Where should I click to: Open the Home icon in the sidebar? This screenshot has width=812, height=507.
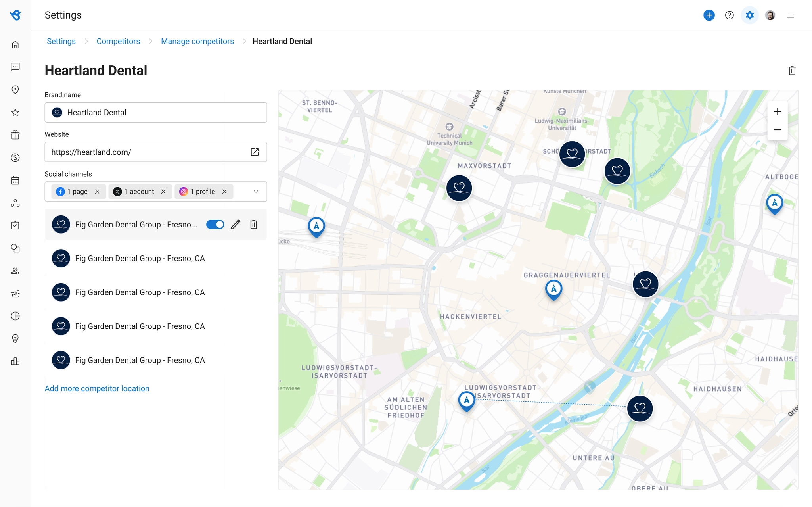(15, 44)
